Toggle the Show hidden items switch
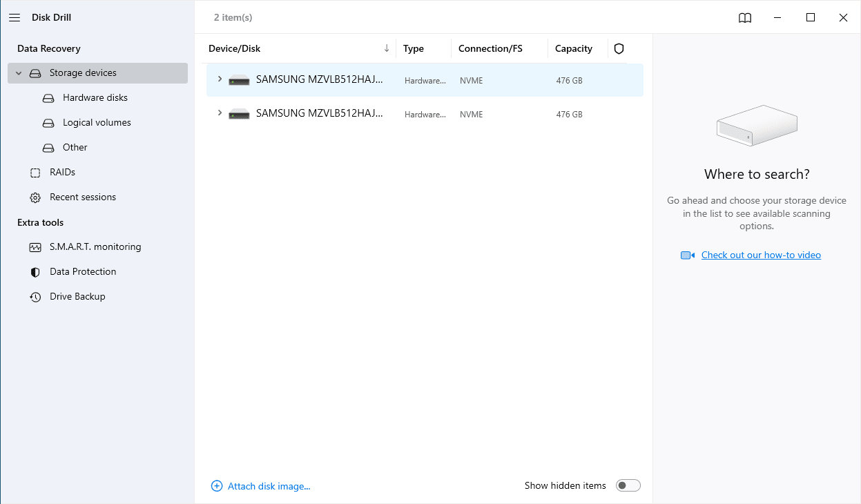The width and height of the screenshot is (861, 504). point(628,486)
